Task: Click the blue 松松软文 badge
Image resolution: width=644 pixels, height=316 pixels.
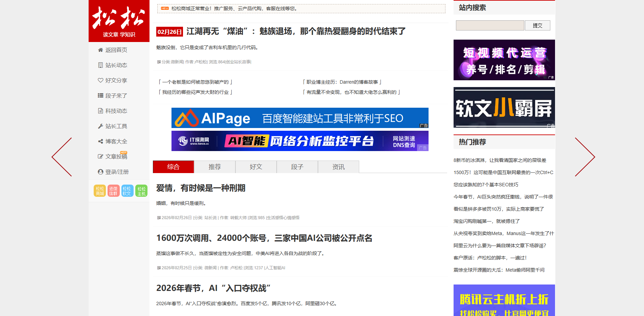Action: pos(127,191)
